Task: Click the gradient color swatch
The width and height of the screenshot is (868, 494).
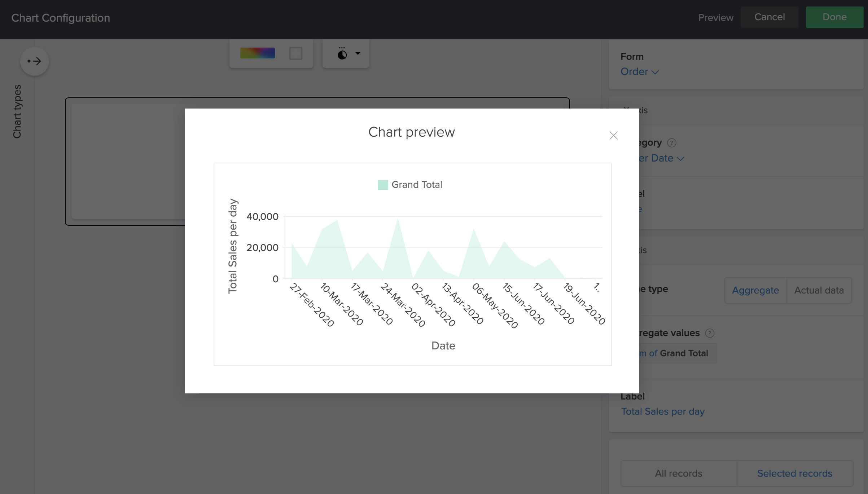Action: (257, 53)
